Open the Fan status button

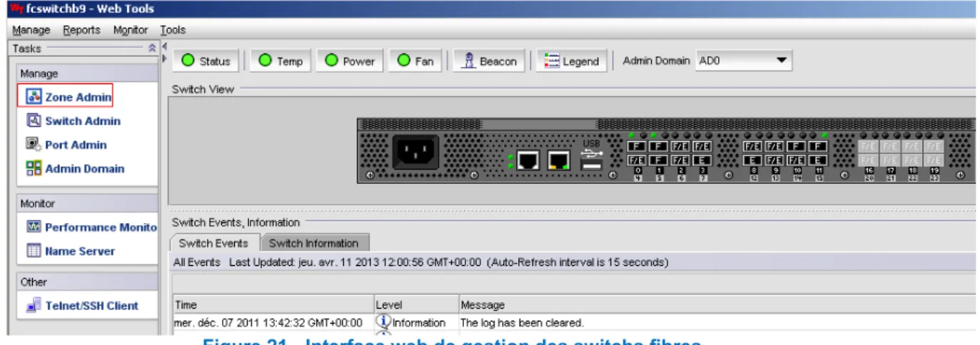click(415, 61)
